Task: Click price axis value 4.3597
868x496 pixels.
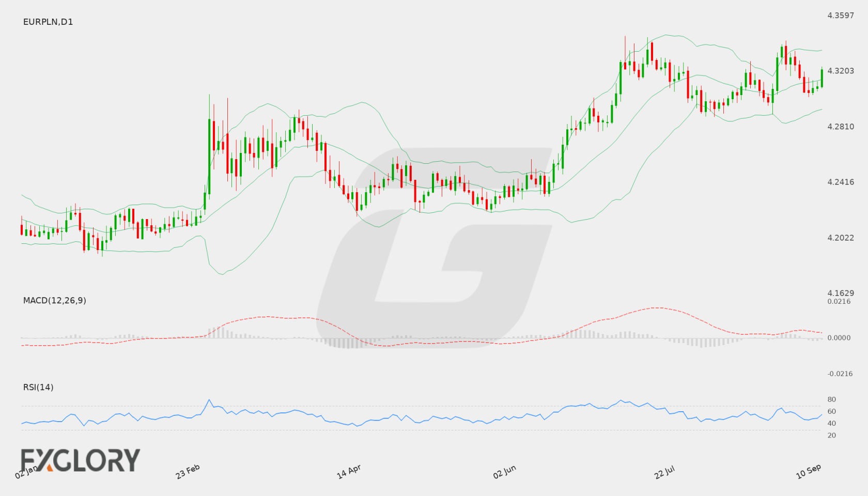Action: click(x=841, y=16)
